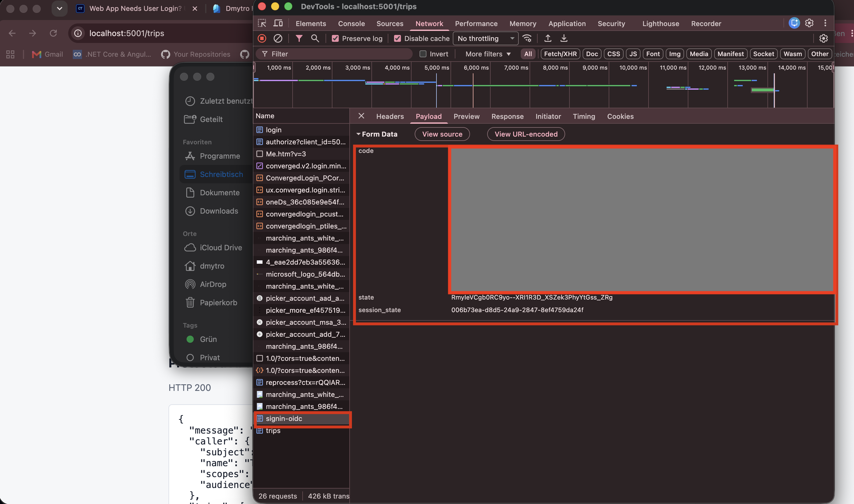Close the request details pane
The image size is (854, 504).
coord(361,116)
